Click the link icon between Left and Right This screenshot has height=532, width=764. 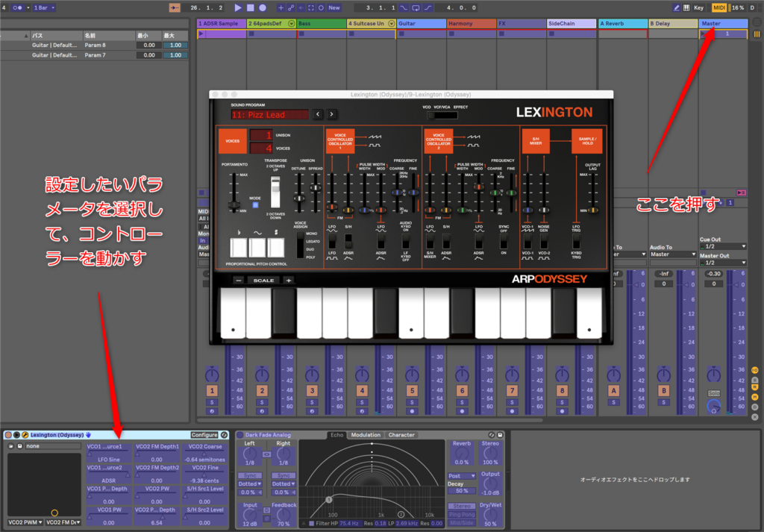pos(267,454)
